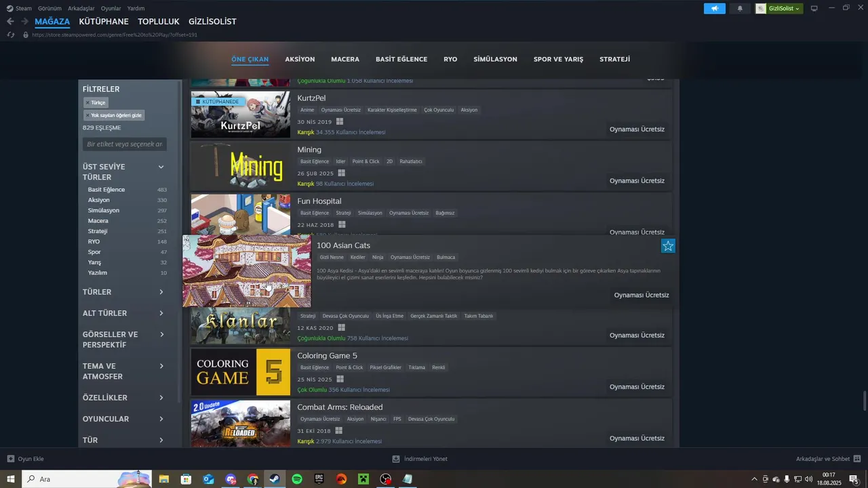
Task: Open File Explorer from the taskbar
Action: 163,479
